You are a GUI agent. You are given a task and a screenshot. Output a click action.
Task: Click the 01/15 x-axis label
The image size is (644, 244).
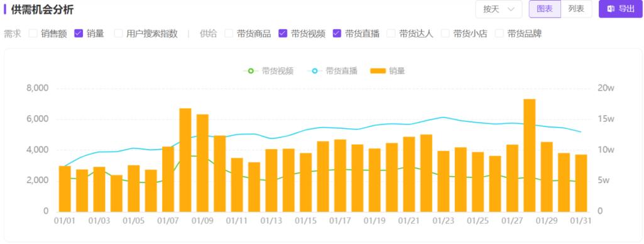click(x=305, y=221)
